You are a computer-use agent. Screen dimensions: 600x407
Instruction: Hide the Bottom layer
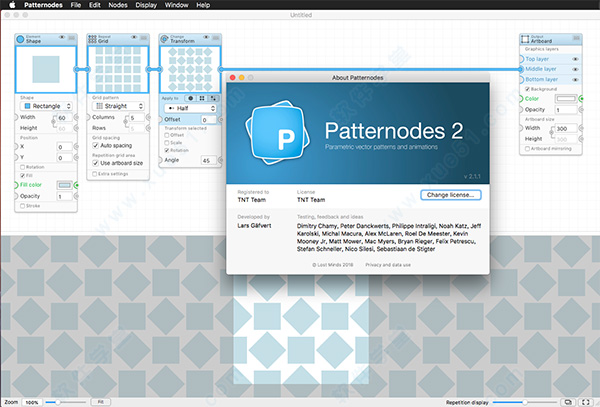coord(575,80)
